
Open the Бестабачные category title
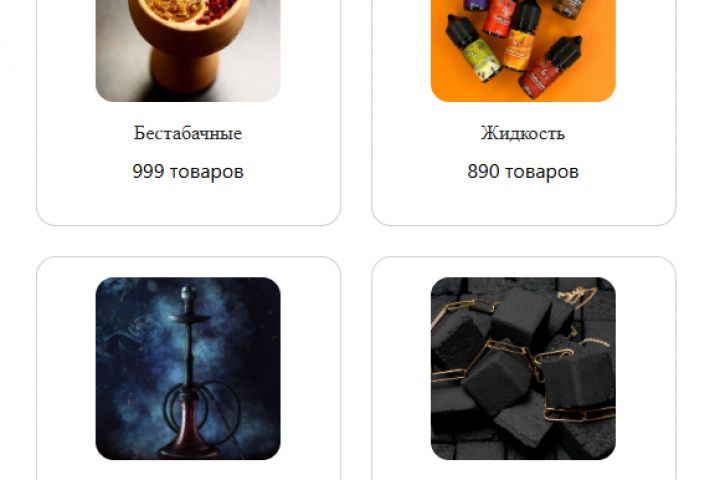coord(188,133)
